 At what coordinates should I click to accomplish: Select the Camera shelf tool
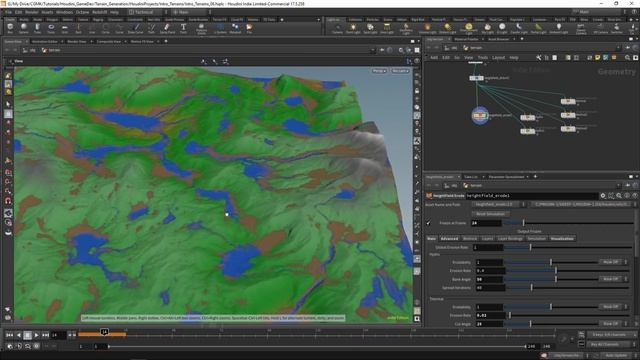pos(338,28)
